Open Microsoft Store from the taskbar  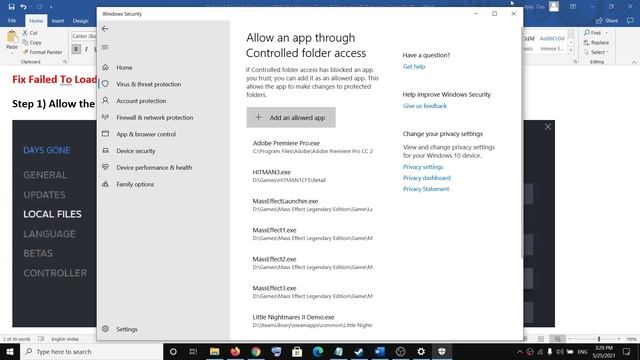click(x=297, y=351)
